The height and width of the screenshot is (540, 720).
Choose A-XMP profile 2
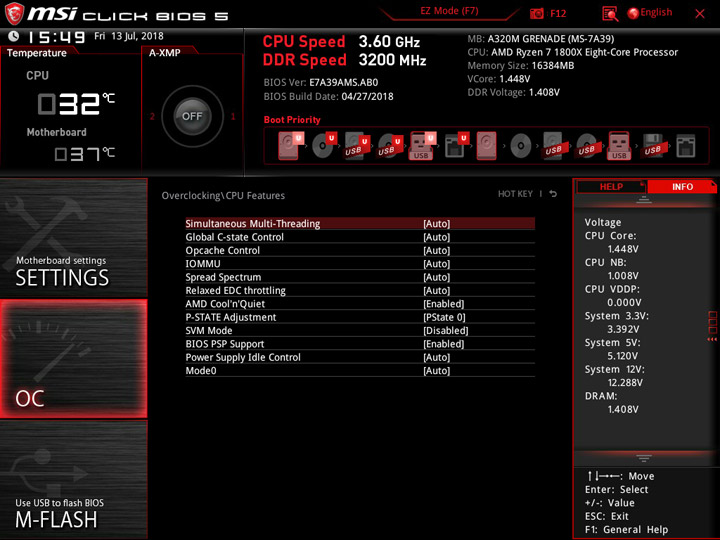(x=152, y=116)
